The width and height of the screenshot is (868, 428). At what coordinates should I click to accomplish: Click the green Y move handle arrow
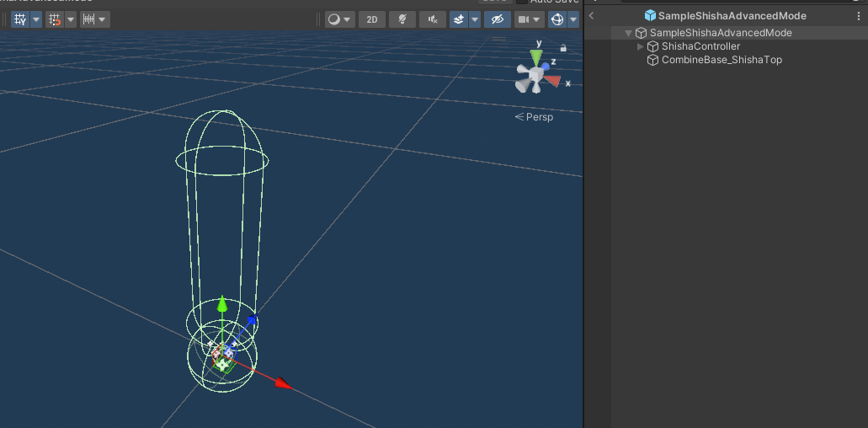tap(222, 302)
